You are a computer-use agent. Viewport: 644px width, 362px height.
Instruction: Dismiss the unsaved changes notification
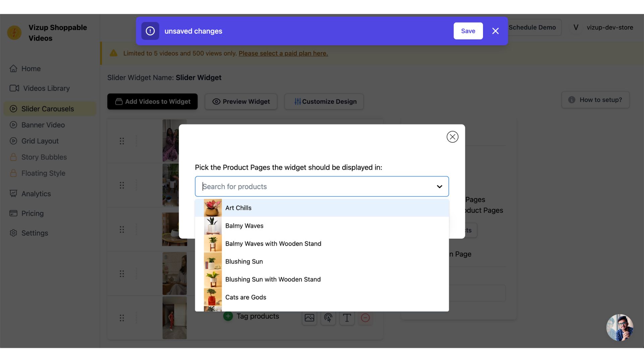(495, 31)
